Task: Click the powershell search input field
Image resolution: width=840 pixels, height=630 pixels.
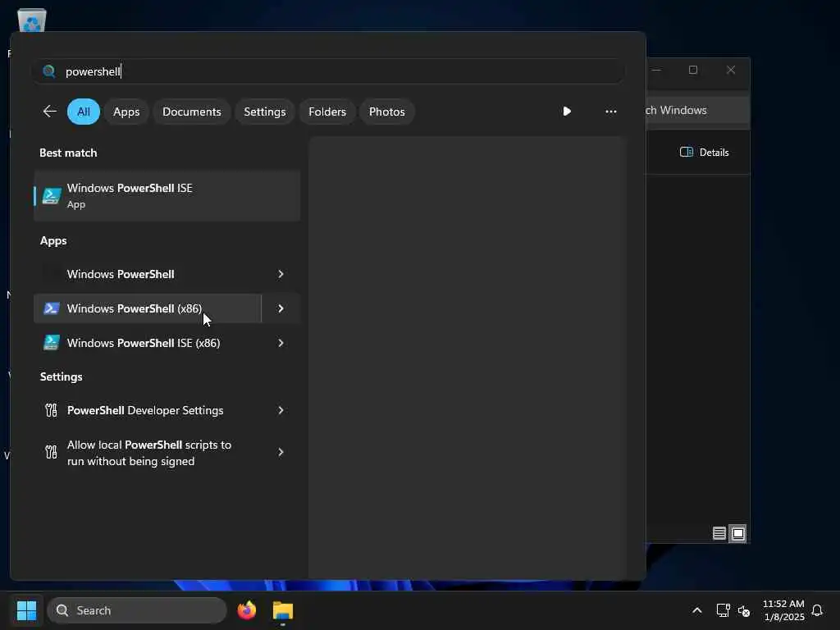Action: 328,71
